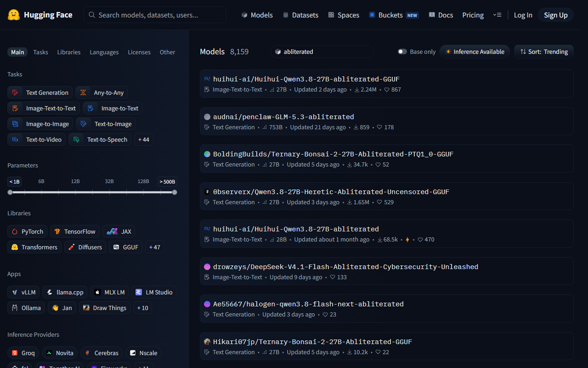Expand the +47 more libraries list
The width and height of the screenshot is (588, 368).
[x=155, y=247]
